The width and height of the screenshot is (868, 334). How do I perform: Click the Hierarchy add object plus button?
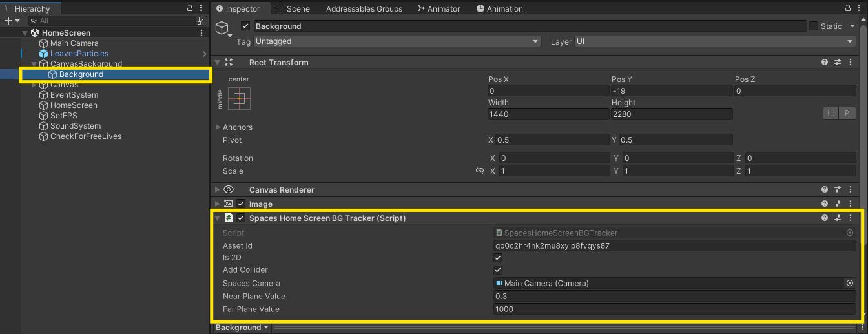pos(8,21)
